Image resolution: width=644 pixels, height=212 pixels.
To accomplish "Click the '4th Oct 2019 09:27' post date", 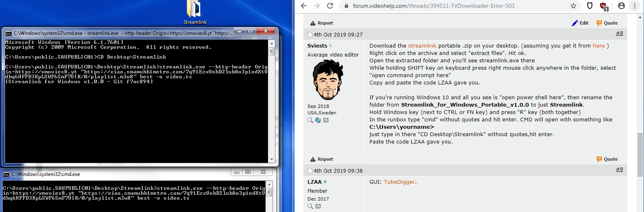I will [338, 34].
